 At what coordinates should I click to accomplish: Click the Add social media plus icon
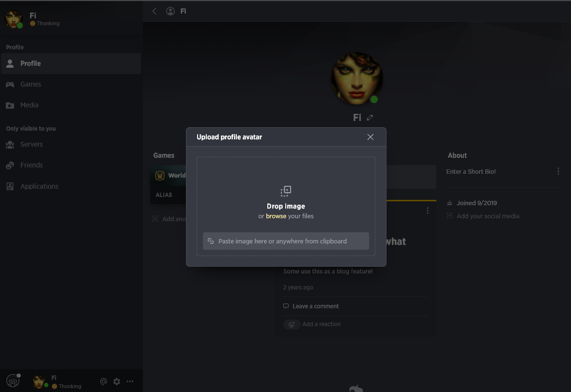[450, 216]
